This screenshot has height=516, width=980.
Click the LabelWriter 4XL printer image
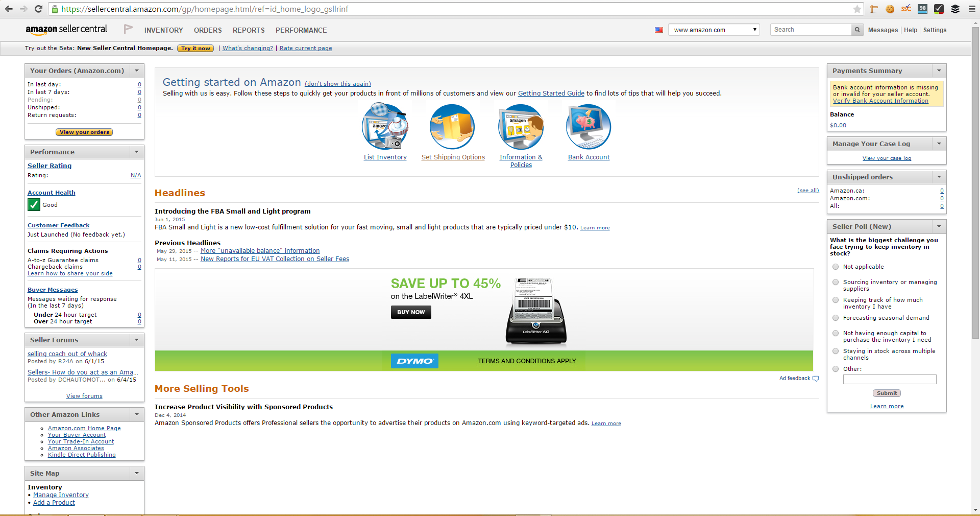point(536,312)
